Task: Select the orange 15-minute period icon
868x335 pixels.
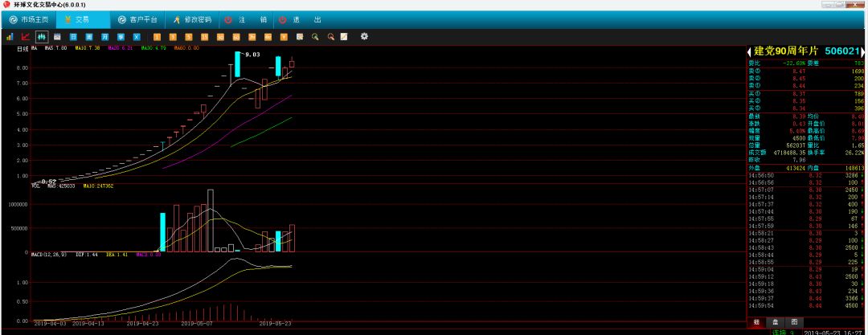Action: coord(205,36)
